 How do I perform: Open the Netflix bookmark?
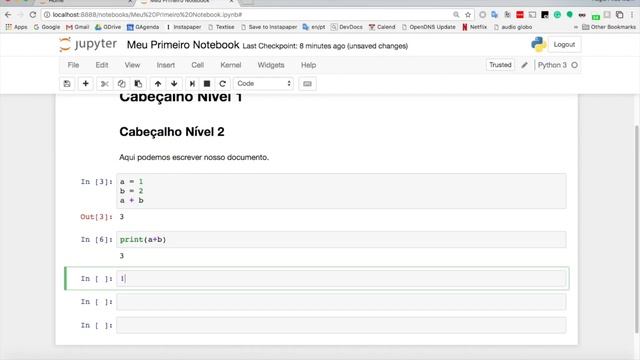click(x=475, y=27)
